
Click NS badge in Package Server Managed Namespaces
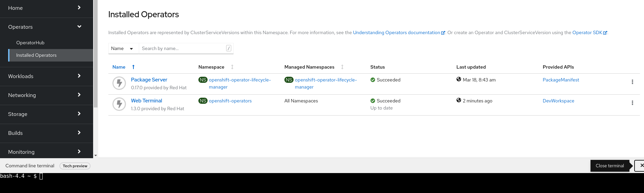tap(289, 80)
